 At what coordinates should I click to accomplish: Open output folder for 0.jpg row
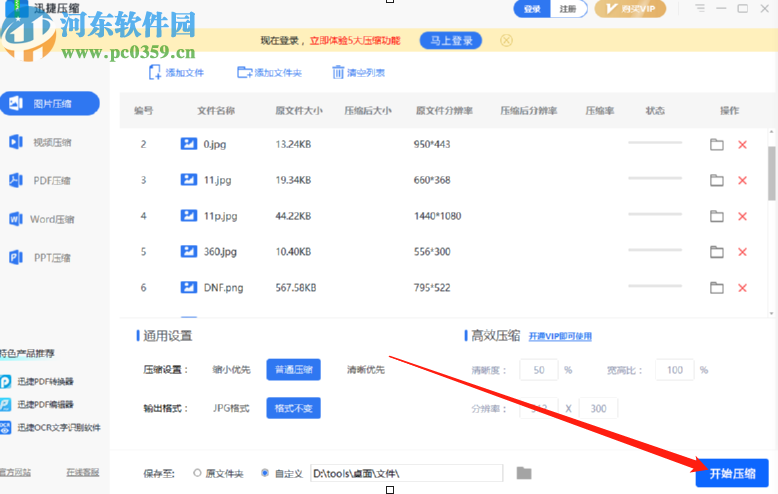[716, 145]
